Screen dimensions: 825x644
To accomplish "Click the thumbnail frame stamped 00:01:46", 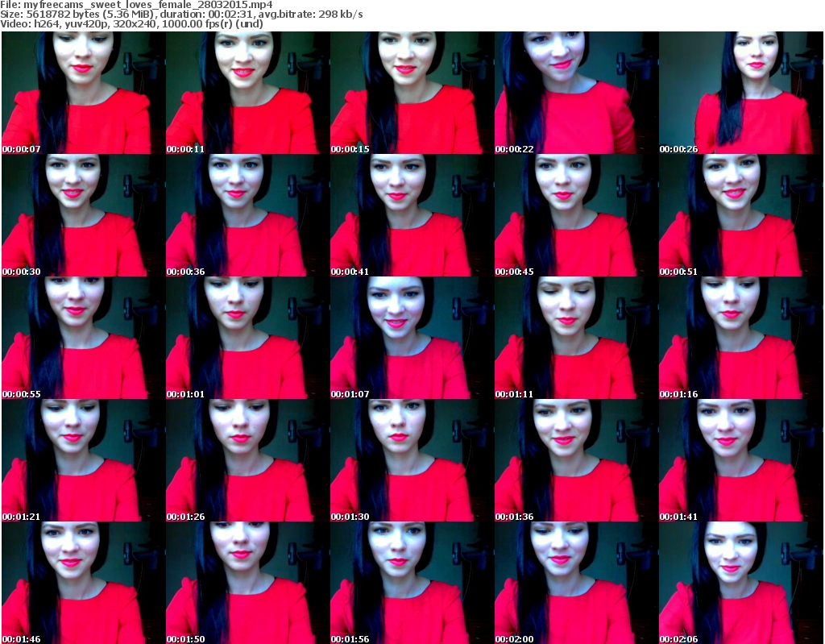I will (x=83, y=583).
